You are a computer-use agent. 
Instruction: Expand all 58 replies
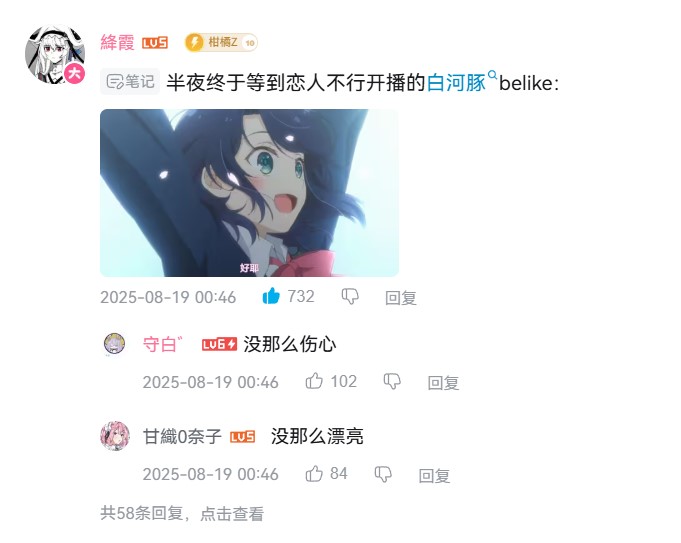click(x=182, y=513)
